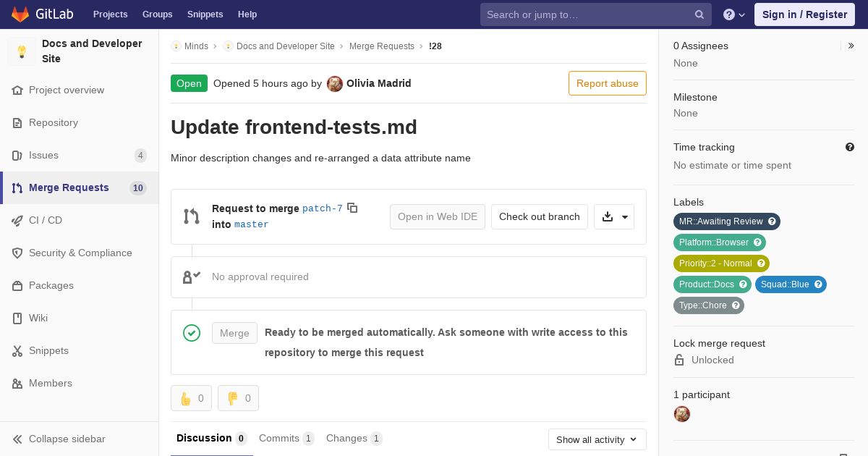The height and width of the screenshot is (456, 868).
Task: Collapse the right sidebar with chevrons
Action: click(851, 46)
